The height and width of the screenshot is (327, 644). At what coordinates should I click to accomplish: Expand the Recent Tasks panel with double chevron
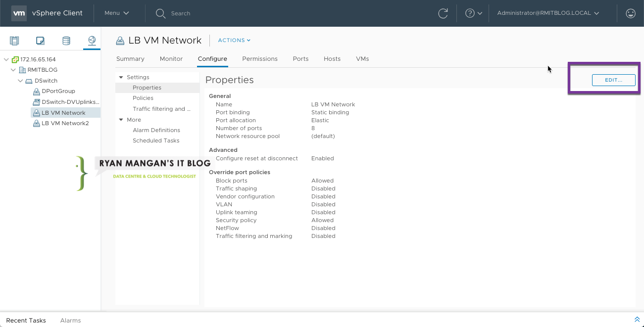click(x=637, y=320)
